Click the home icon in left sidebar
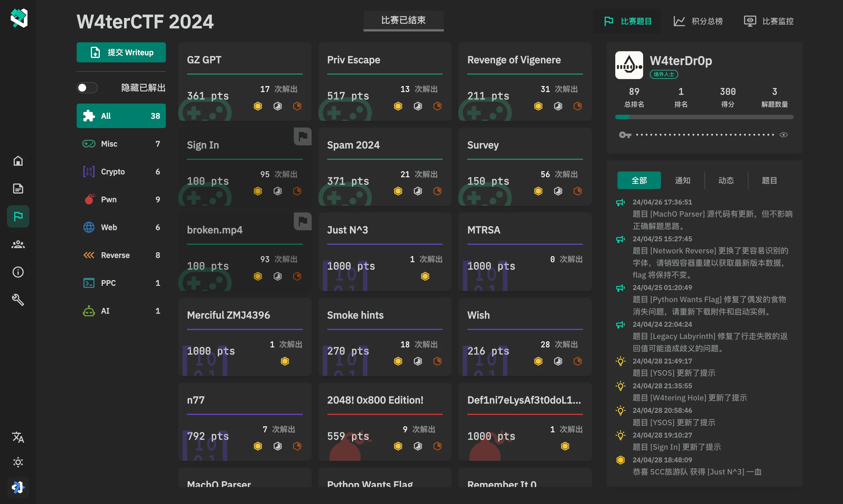This screenshot has height=504, width=843. pyautogui.click(x=18, y=161)
